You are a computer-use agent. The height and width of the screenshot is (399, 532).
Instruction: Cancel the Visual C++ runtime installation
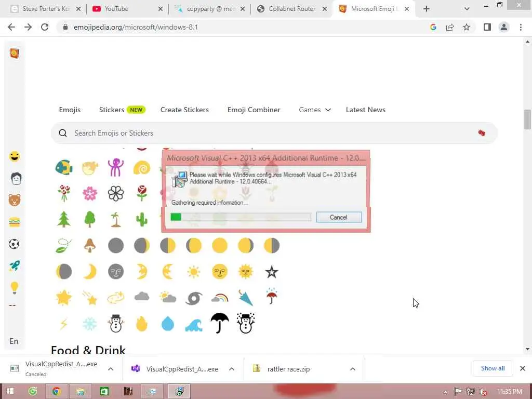(x=339, y=217)
